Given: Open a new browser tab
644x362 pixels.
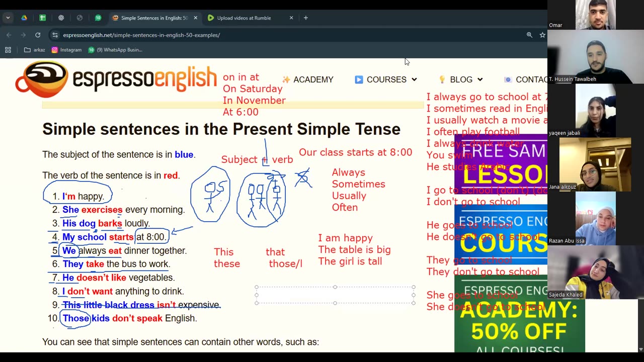Looking at the screenshot, I should (305, 18).
